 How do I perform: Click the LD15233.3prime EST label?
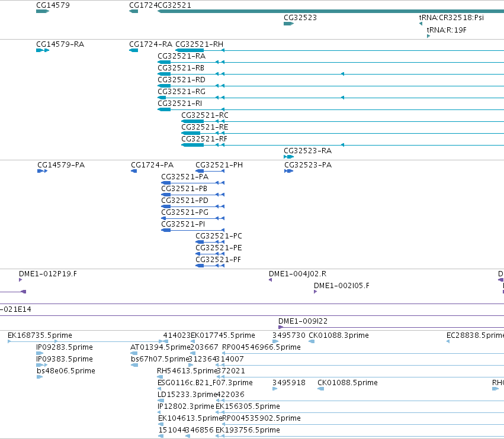[187, 395]
